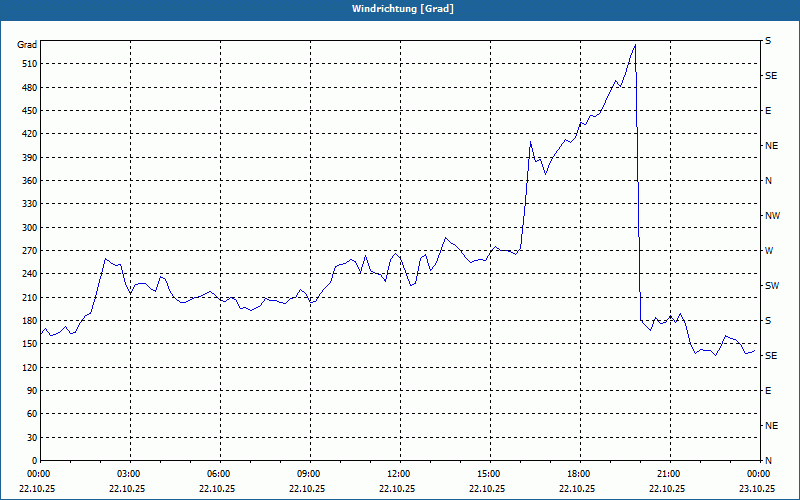800x500 pixels.
Task: Click the NW compass label
Action: pyautogui.click(x=772, y=216)
